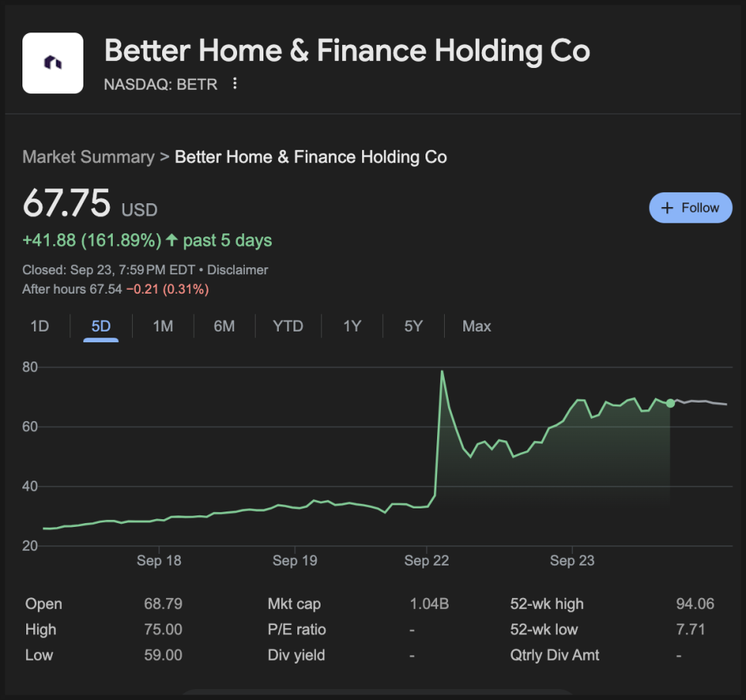Screen dimensions: 746x700
Task: Click the Sep 23 date label
Action: [x=572, y=561]
